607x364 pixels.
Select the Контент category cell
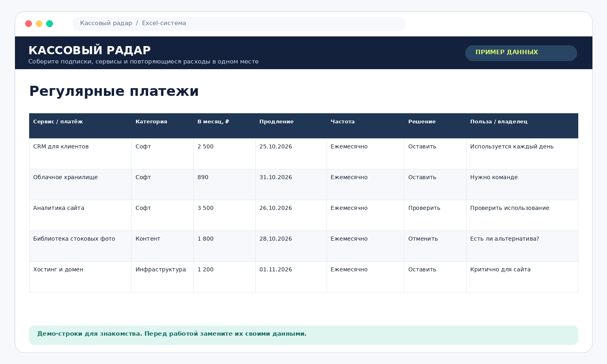162,246
